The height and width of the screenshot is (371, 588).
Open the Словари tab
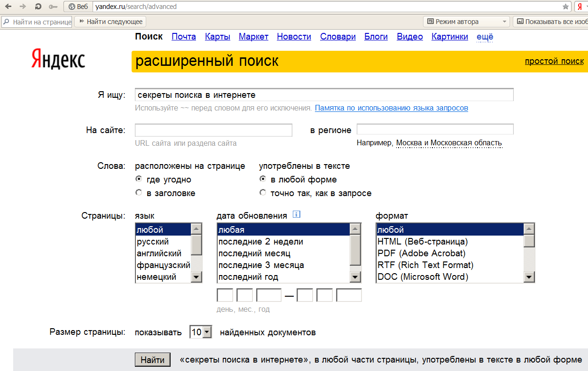tap(338, 37)
